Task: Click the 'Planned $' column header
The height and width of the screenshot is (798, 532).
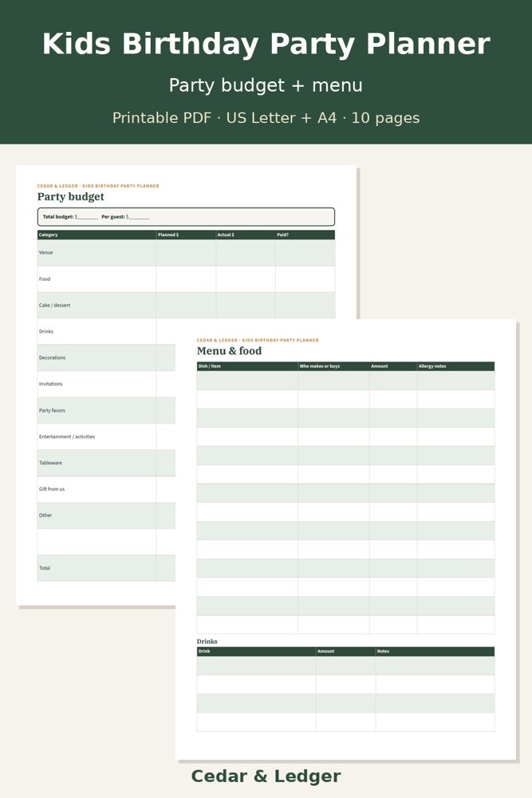Action: click(x=186, y=235)
